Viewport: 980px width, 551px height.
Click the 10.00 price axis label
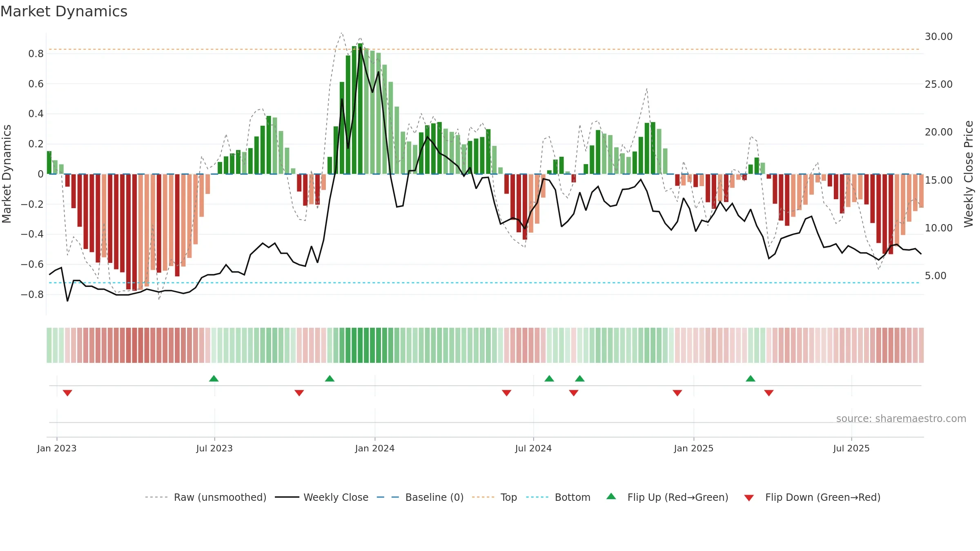coord(939,228)
